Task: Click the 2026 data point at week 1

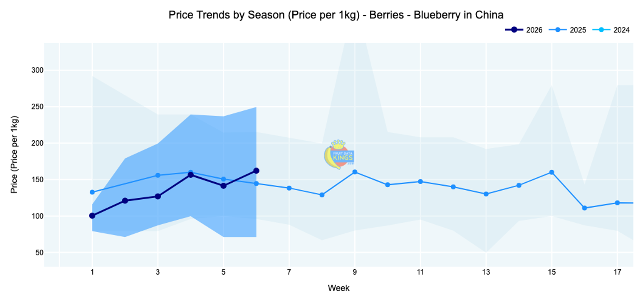Action: (x=92, y=216)
